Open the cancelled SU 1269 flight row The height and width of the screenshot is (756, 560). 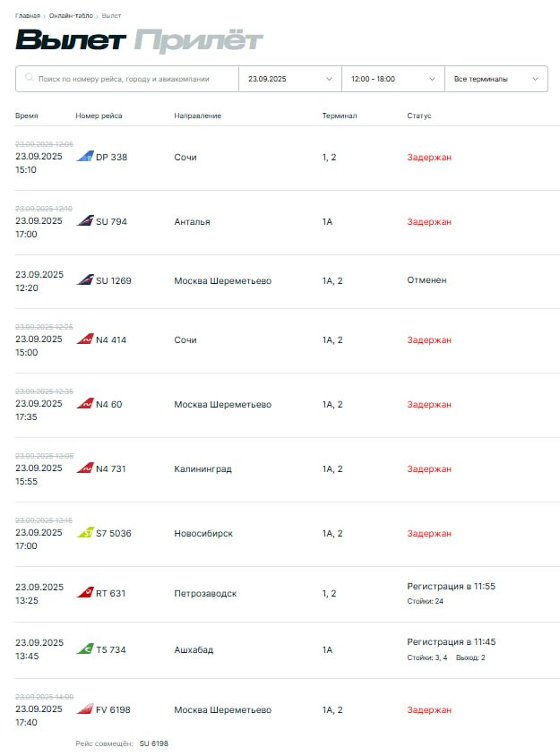click(x=288, y=281)
